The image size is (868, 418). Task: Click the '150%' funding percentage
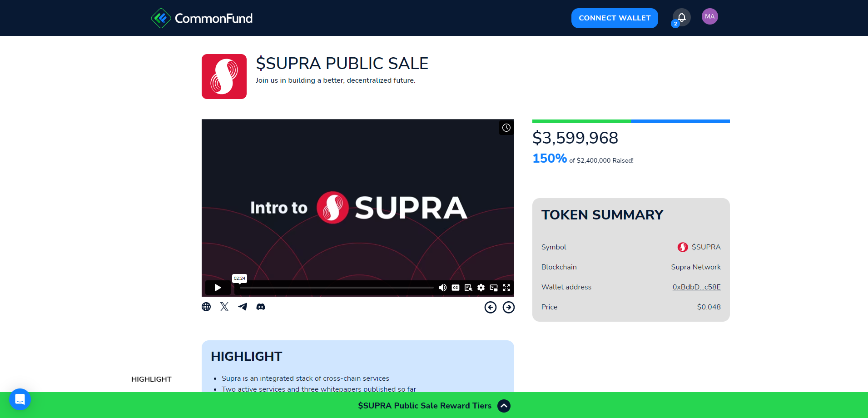tap(550, 159)
